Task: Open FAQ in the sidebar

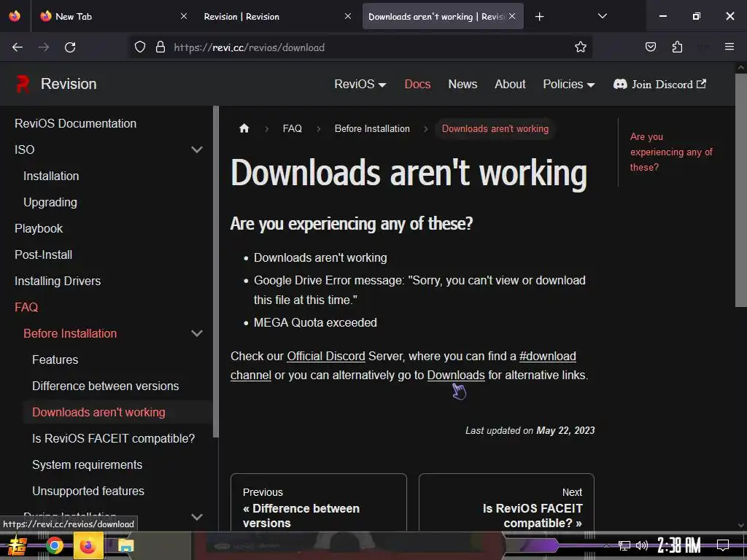Action: pos(26,307)
